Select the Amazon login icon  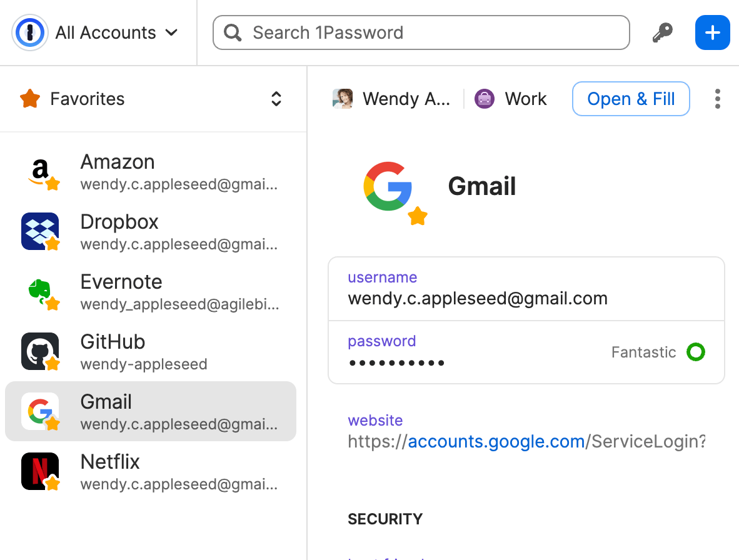[x=40, y=171]
